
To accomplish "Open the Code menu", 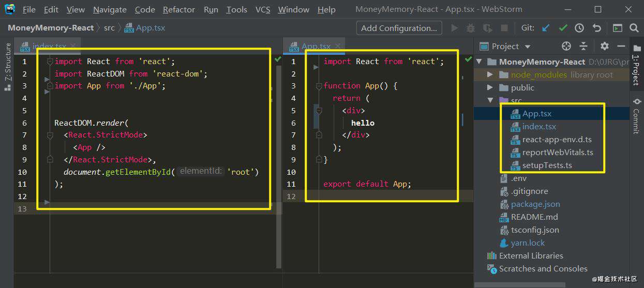I will (x=145, y=9).
